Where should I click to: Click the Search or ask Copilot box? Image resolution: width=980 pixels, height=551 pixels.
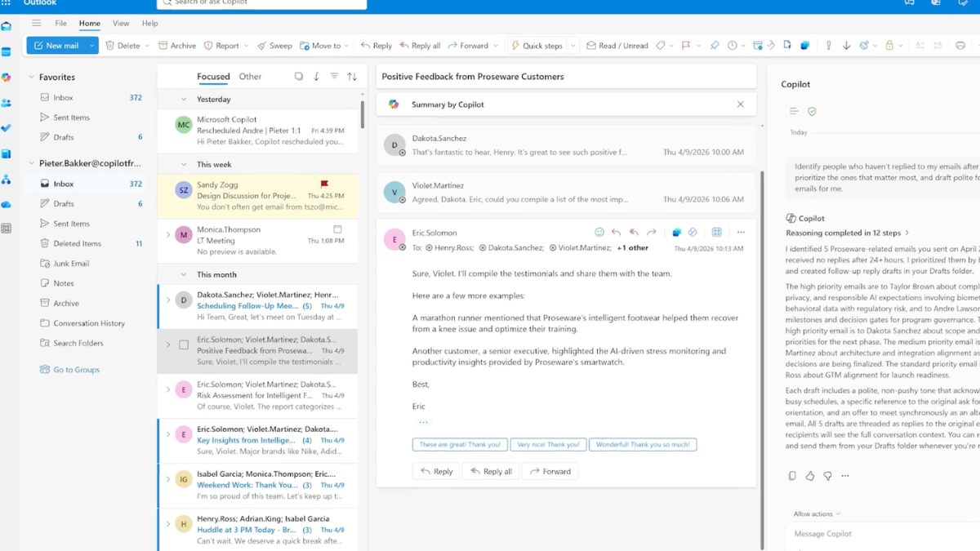261,3
